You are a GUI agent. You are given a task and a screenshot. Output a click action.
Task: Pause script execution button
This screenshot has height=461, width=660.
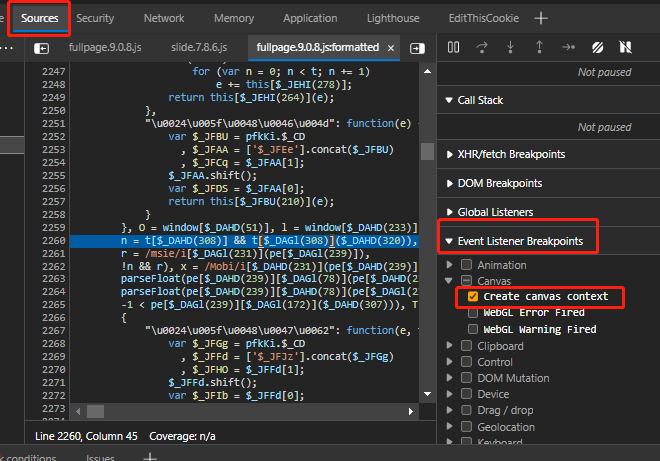point(453,47)
